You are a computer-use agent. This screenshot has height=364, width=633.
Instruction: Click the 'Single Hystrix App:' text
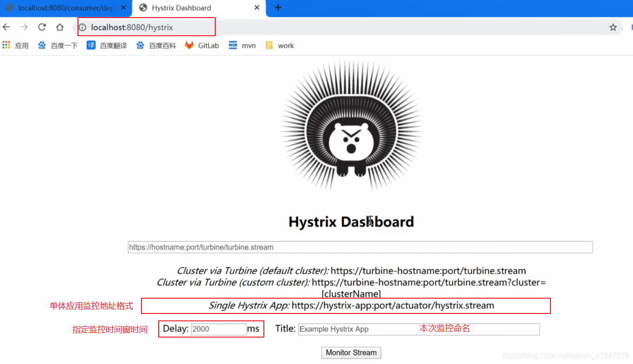click(249, 306)
